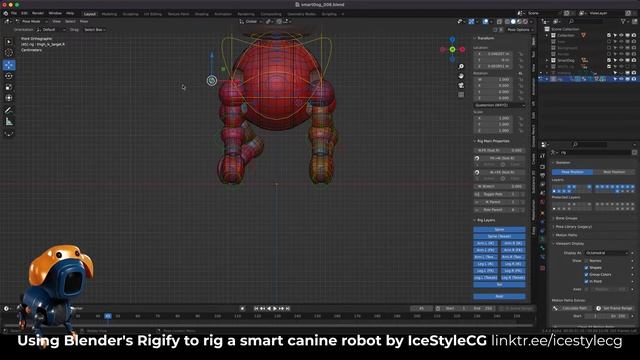Jump to the timeline end frame
This screenshot has height=360, width=640.
click(x=288, y=309)
